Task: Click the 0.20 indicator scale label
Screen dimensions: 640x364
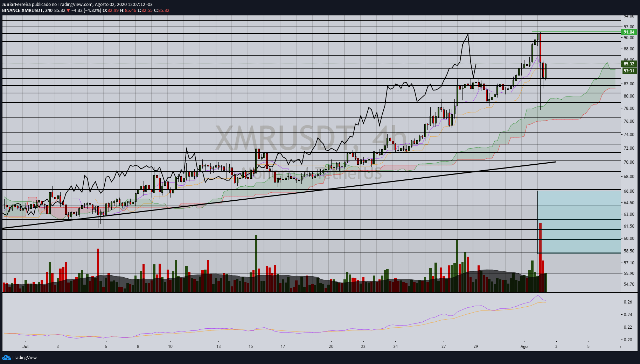Action: [x=628, y=340]
